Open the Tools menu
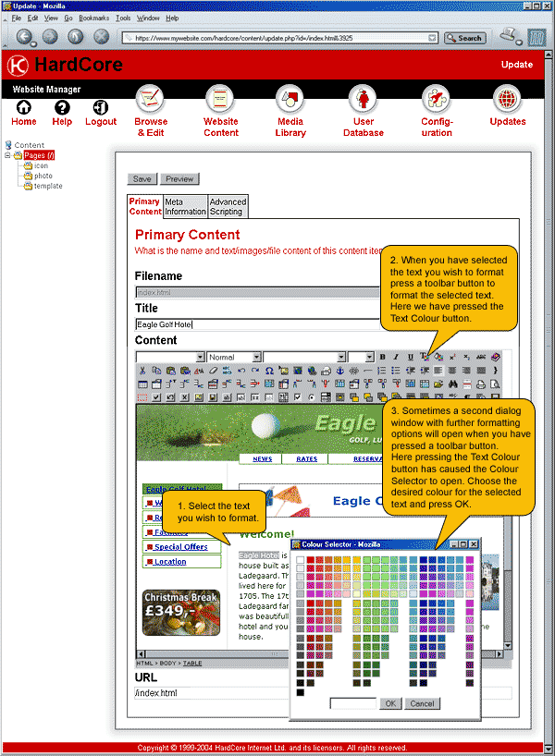 [123, 18]
